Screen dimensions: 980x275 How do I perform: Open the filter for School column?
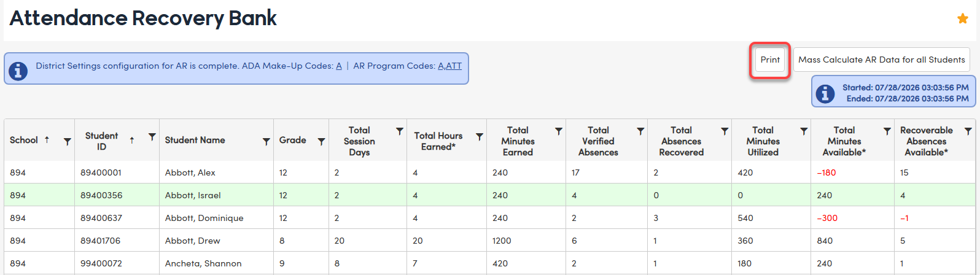click(x=68, y=142)
